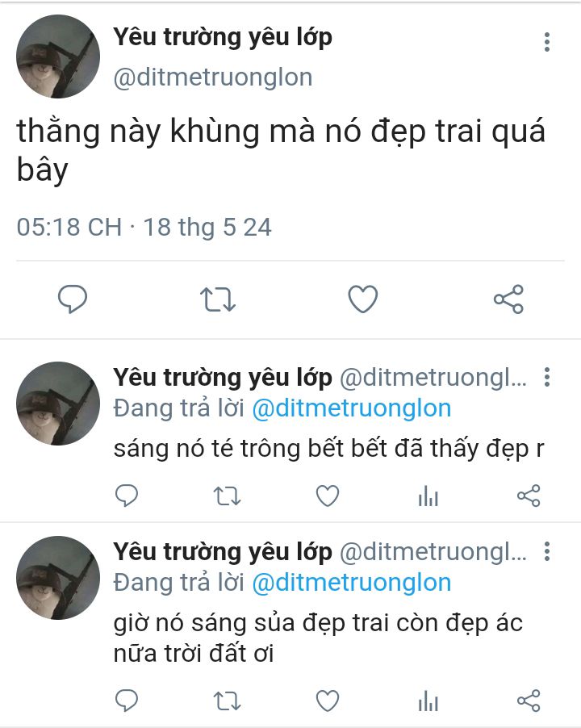The image size is (581, 728).
Task: Reply to the 'giờ nó sáng sủa' tweet
Action: pyautogui.click(x=127, y=701)
